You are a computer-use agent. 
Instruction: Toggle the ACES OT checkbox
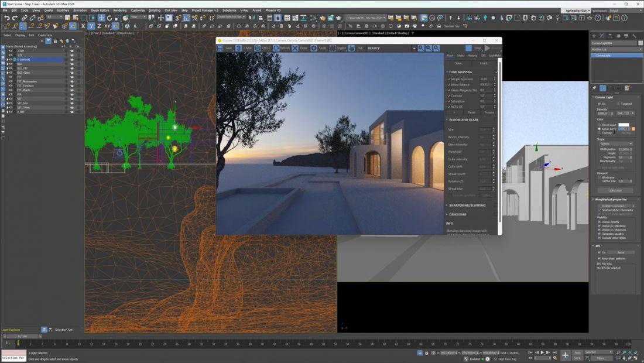click(x=449, y=107)
